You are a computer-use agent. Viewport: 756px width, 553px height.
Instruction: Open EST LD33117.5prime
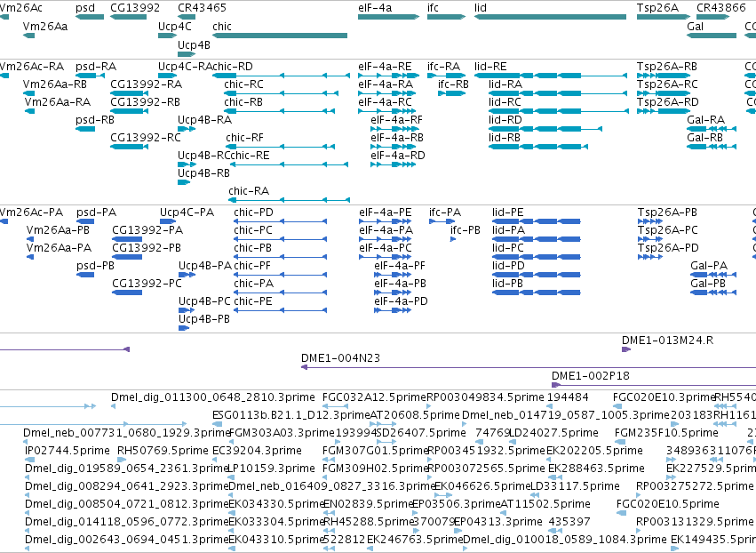point(535,495)
